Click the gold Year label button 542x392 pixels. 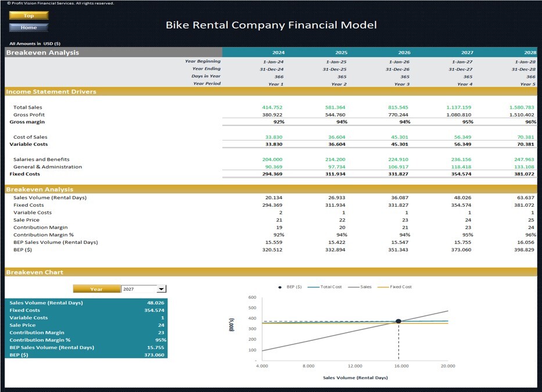[97, 289]
